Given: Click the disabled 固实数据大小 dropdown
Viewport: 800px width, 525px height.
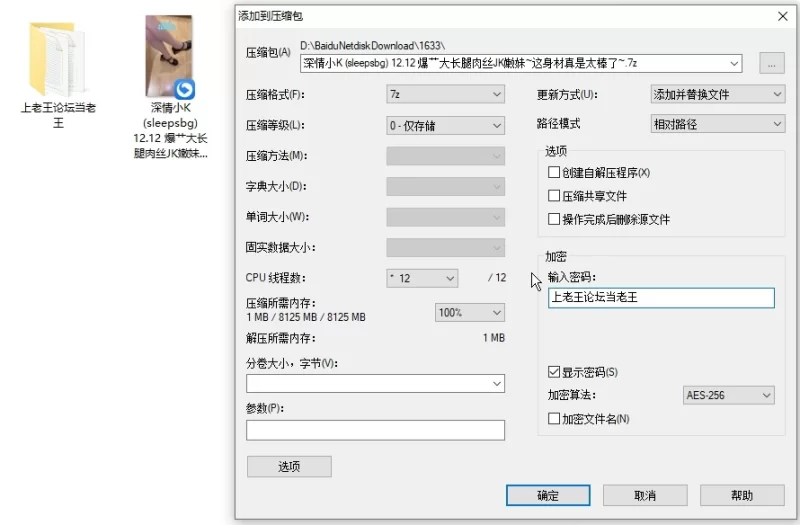Looking at the screenshot, I should (445, 248).
